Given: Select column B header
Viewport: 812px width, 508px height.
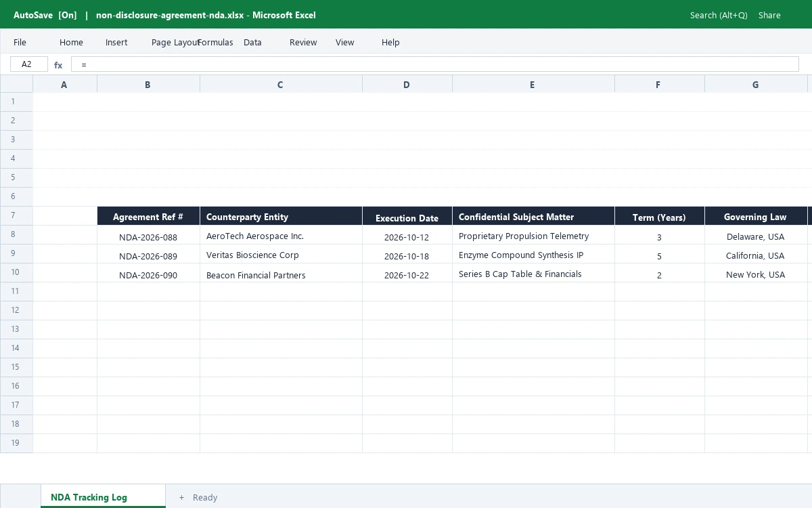Looking at the screenshot, I should 148,84.
